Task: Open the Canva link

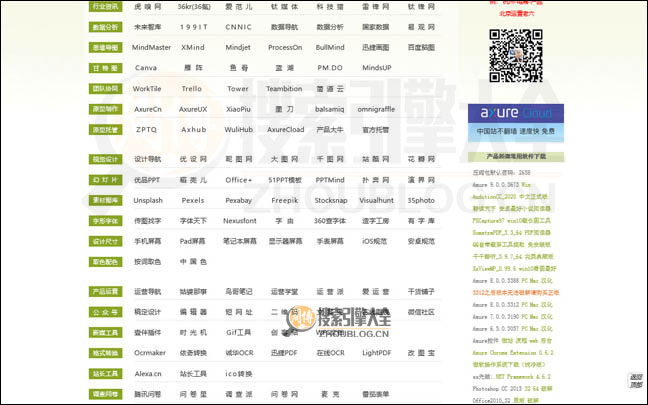Action: click(x=146, y=68)
